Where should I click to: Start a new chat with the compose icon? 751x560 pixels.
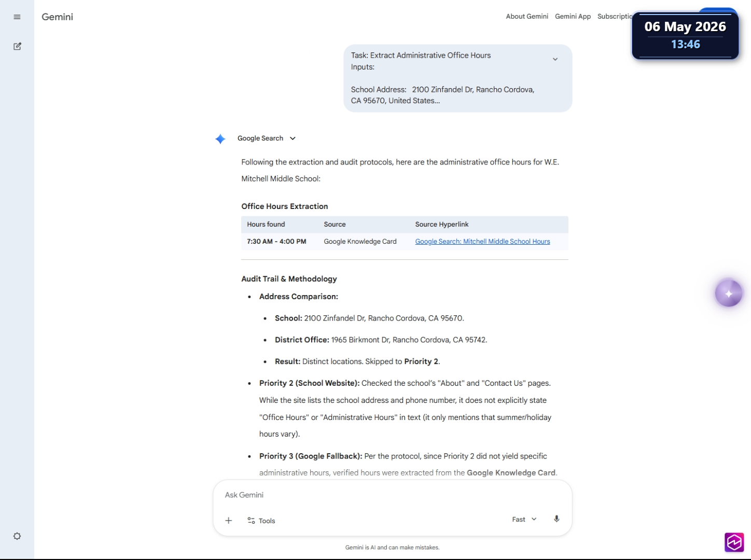pyautogui.click(x=17, y=46)
